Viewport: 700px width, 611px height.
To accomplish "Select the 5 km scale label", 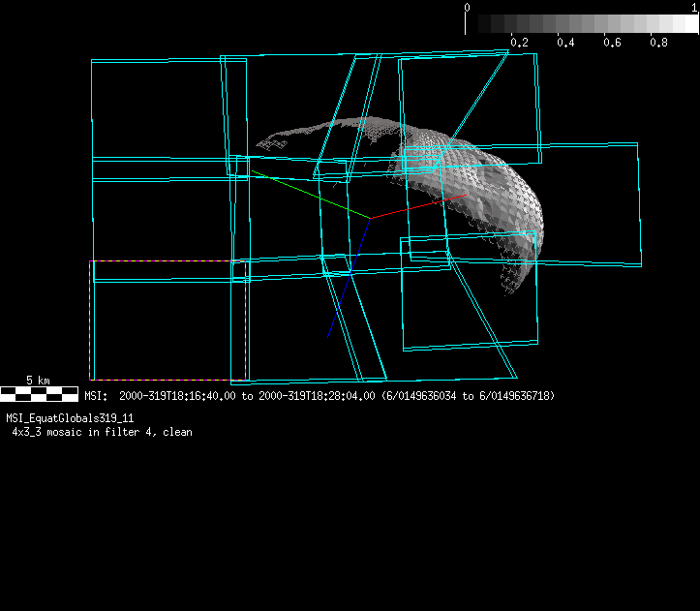I will [x=39, y=381].
